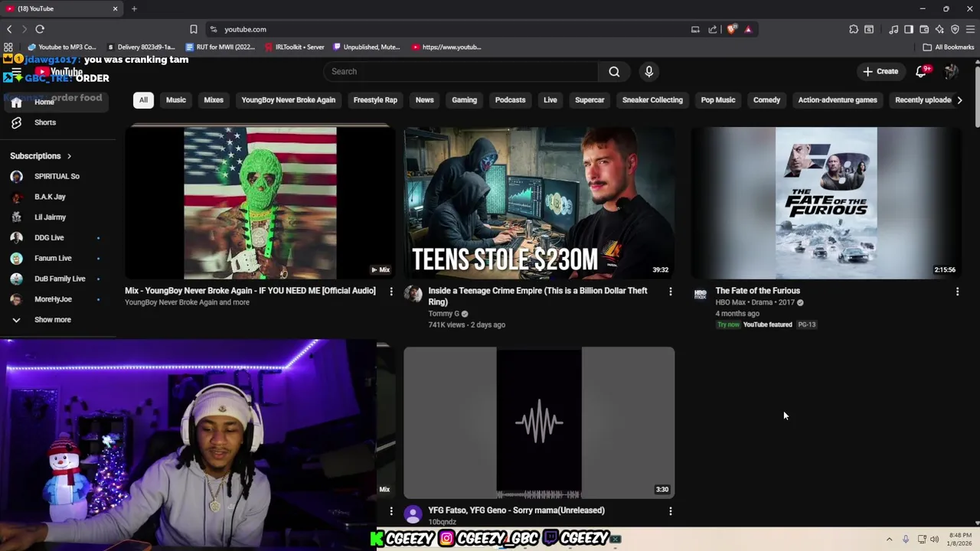Open the Leo AI sparkle icon

tap(939, 29)
